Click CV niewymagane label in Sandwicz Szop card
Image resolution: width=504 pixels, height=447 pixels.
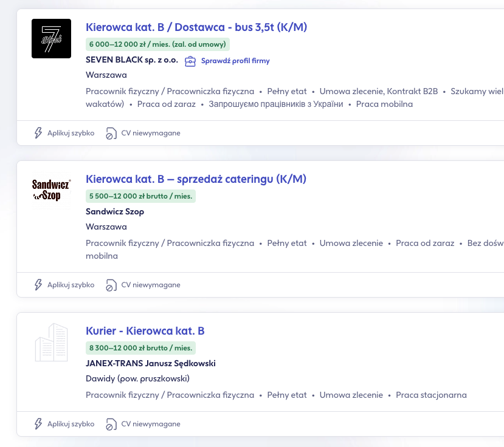pyautogui.click(x=151, y=285)
